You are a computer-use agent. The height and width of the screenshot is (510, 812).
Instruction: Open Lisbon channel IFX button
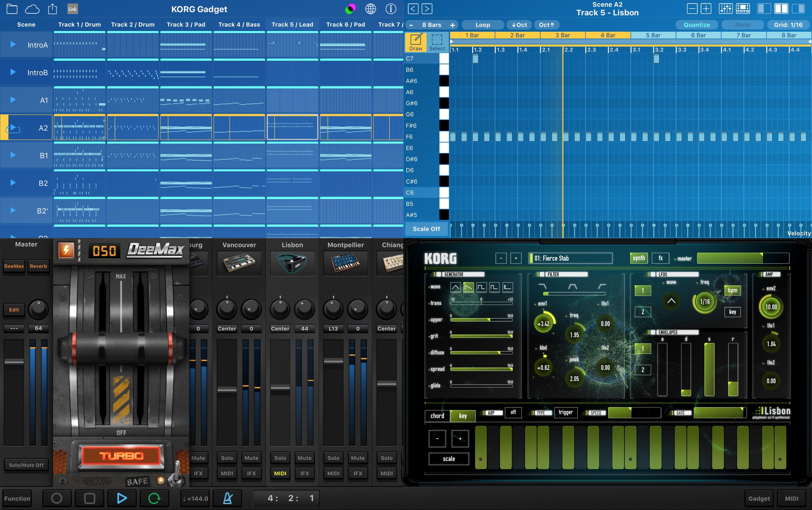[x=305, y=473]
